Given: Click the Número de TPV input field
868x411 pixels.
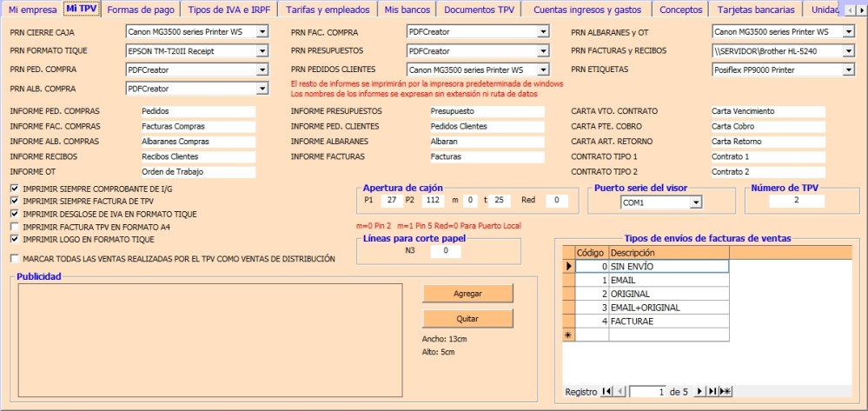Looking at the screenshot, I should 796,201.
